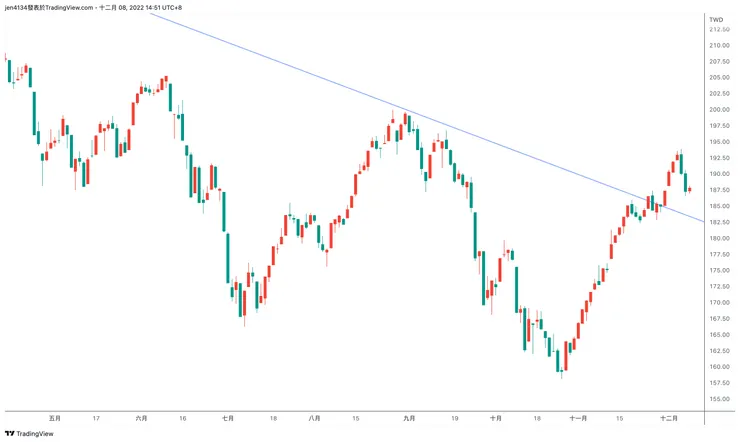
Task: Click the 167.50 price axis label
Action: point(719,318)
